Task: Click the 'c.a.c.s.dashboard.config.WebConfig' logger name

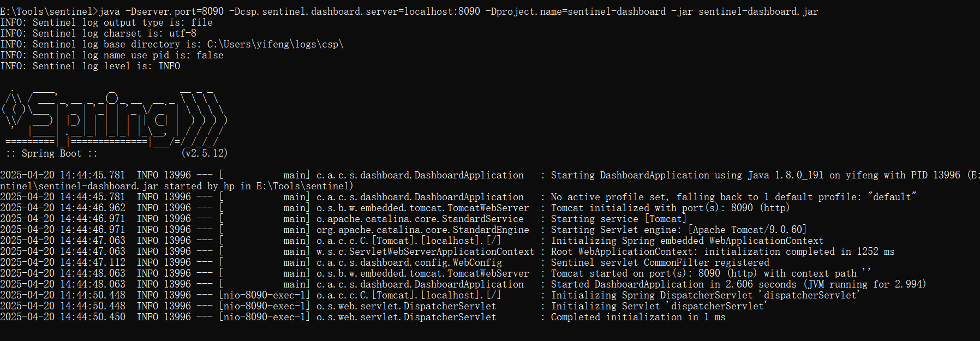Action: (x=409, y=262)
